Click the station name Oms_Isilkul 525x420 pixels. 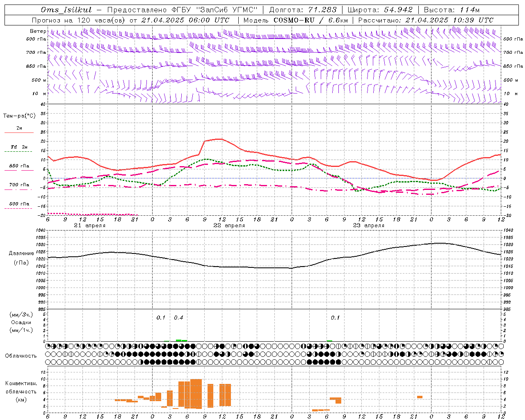pyautogui.click(x=66, y=10)
